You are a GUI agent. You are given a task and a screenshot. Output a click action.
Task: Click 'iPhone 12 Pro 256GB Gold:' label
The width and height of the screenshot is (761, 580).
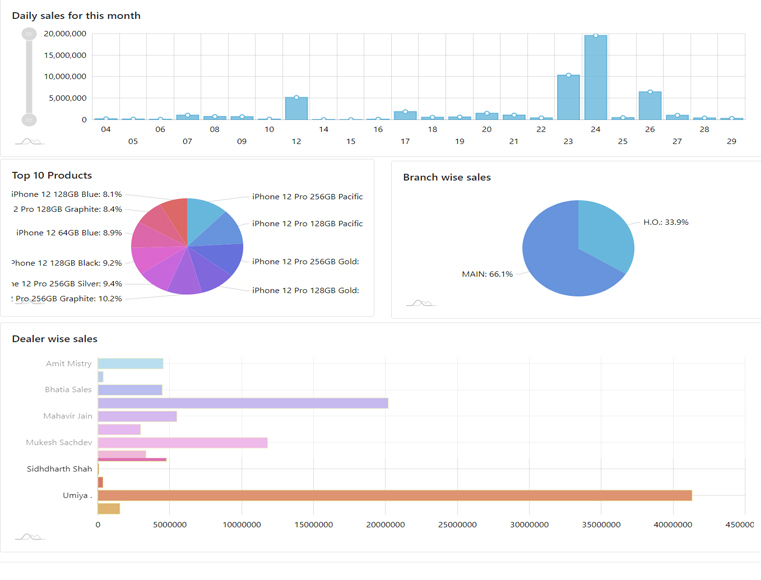click(306, 262)
